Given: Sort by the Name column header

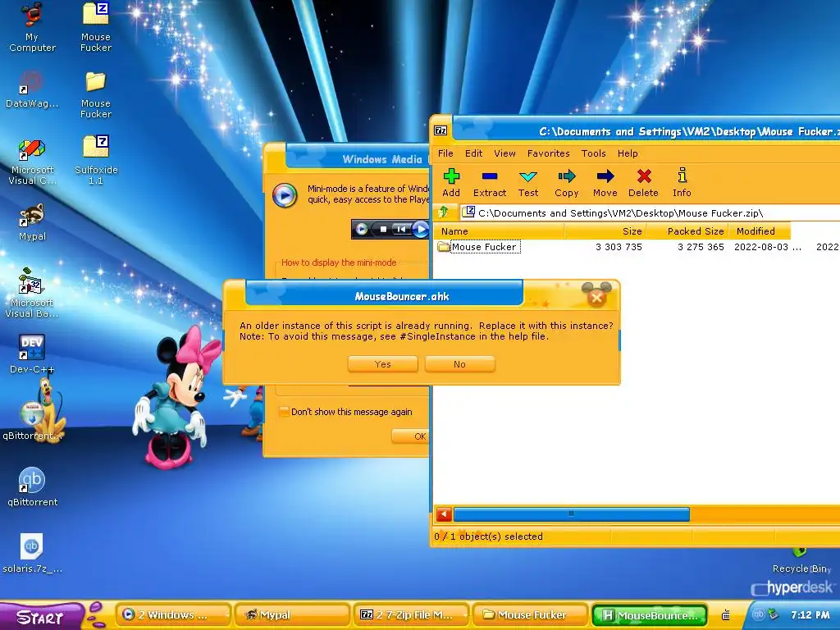Looking at the screenshot, I should (498, 231).
